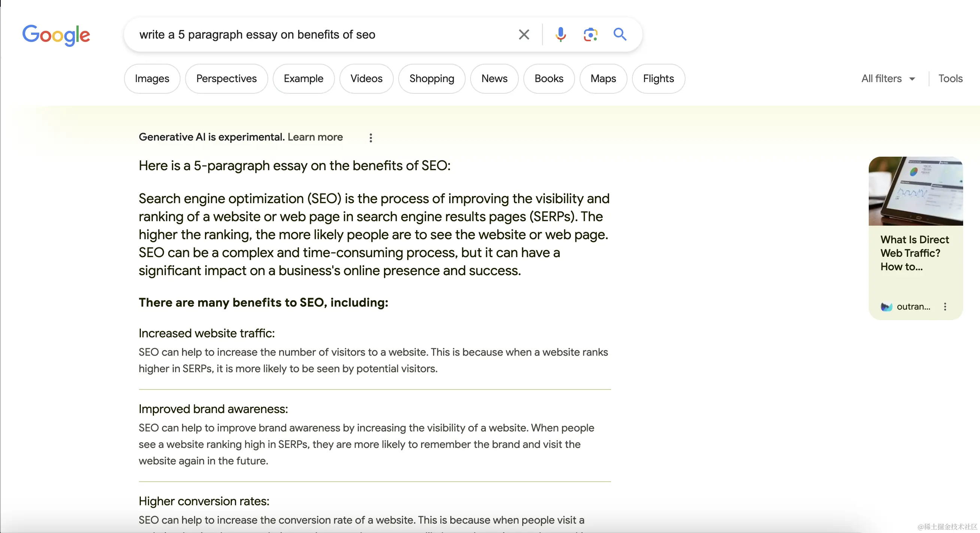Image resolution: width=980 pixels, height=533 pixels.
Task: Clear the search query with X icon
Action: tap(524, 34)
